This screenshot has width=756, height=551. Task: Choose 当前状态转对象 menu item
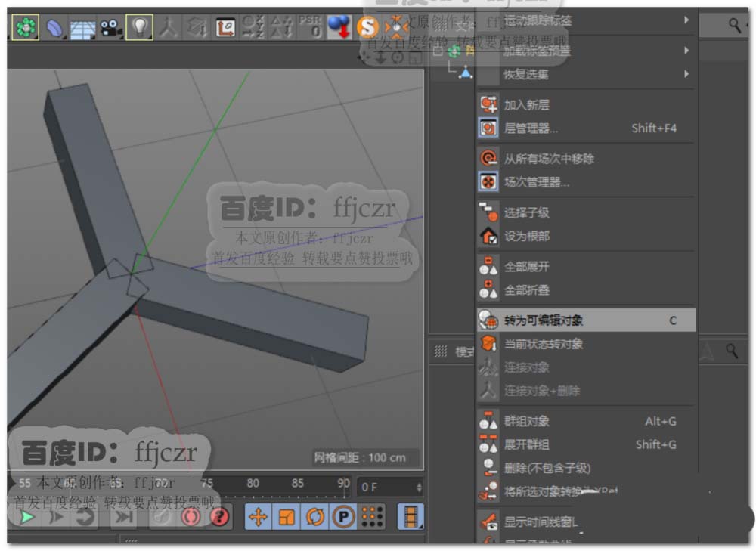(587, 344)
